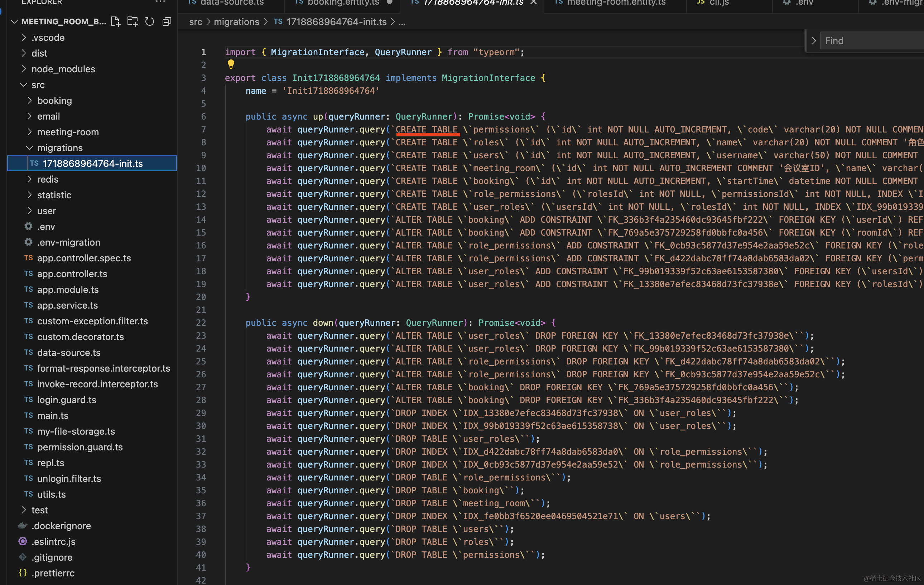Expand the find widget replace toggle
The height and width of the screenshot is (585, 924).
pyautogui.click(x=813, y=41)
